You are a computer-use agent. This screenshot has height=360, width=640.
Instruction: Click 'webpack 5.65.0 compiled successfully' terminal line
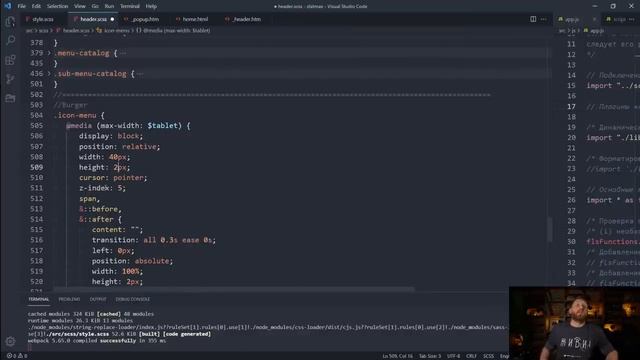pyautogui.click(x=97, y=340)
